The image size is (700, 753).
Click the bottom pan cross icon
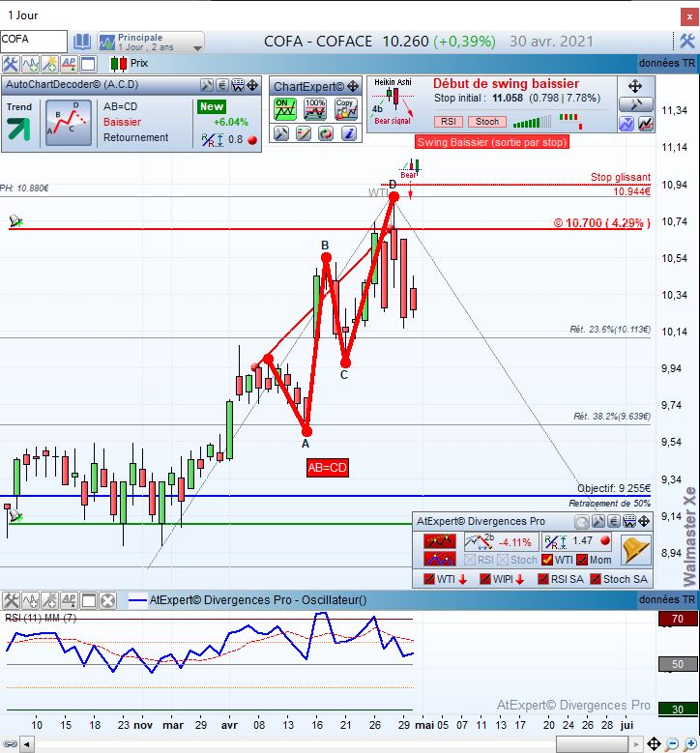point(654,744)
